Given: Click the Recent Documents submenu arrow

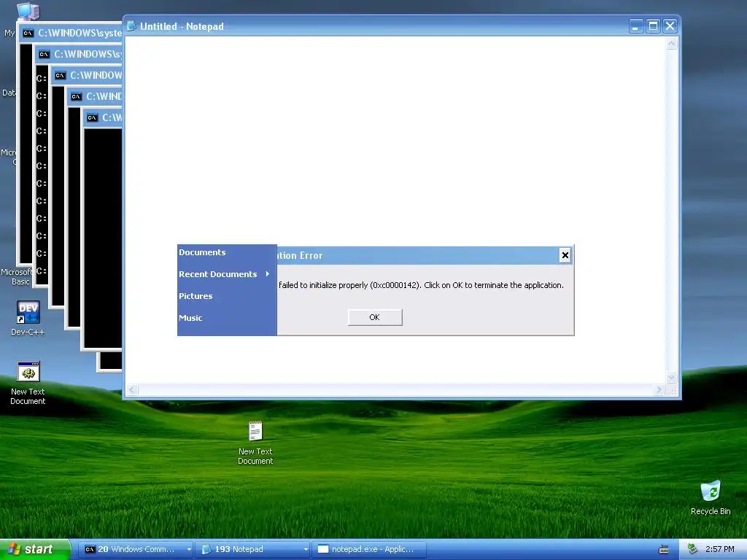Looking at the screenshot, I should [x=268, y=274].
